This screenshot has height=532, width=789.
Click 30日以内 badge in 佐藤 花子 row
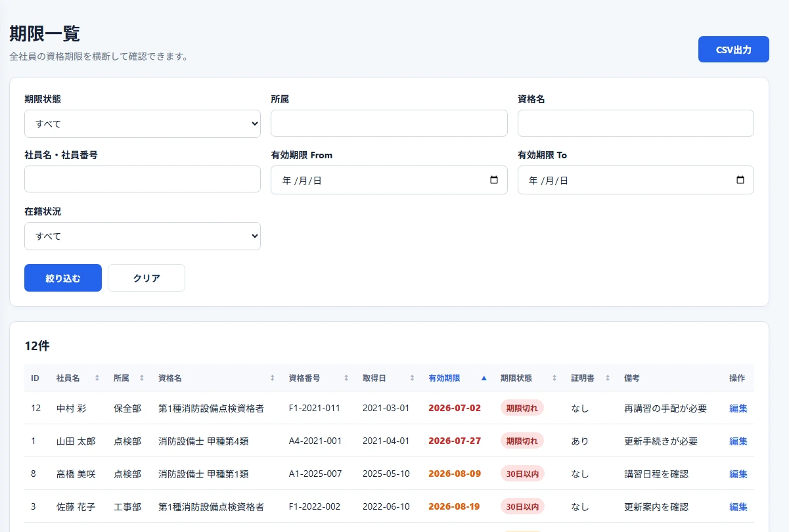point(522,506)
